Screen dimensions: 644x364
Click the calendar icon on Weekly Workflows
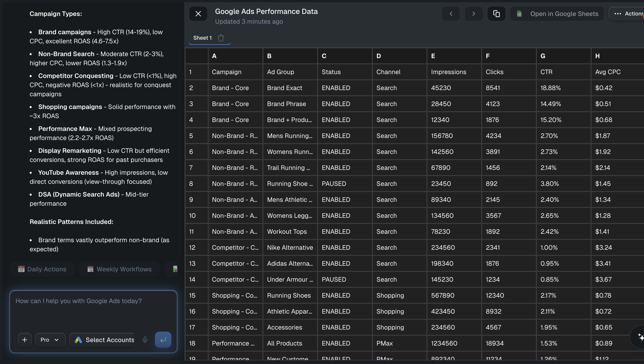(90, 269)
